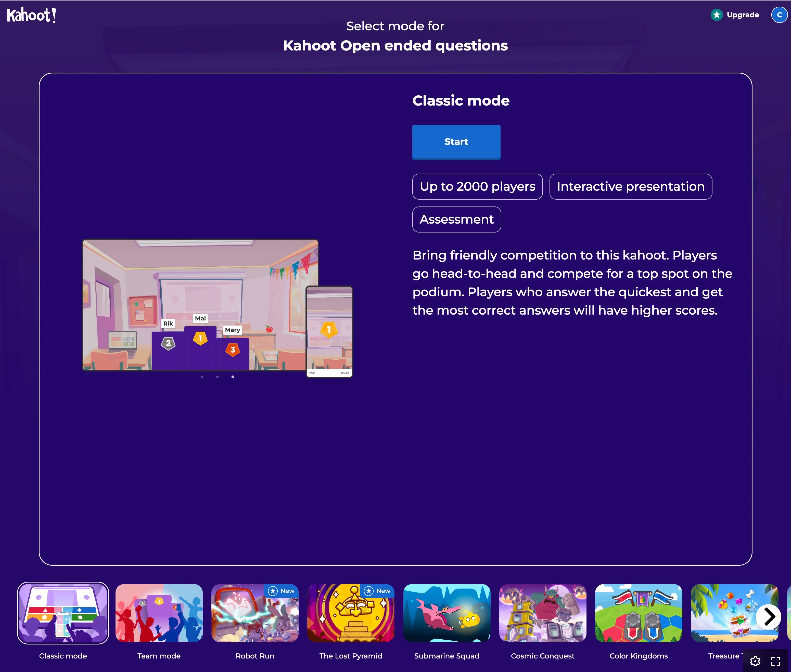The width and height of the screenshot is (791, 672).
Task: Go to second carousel slide dot
Action: [217, 377]
